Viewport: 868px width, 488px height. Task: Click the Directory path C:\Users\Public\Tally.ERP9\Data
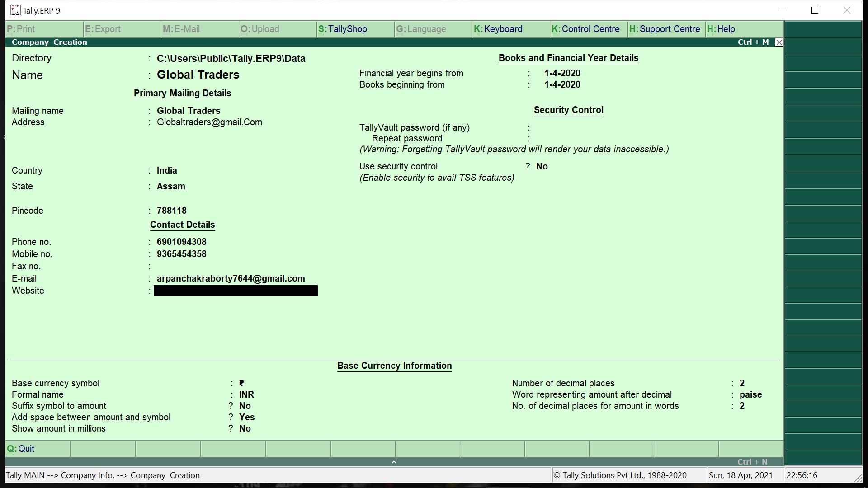pos(231,58)
